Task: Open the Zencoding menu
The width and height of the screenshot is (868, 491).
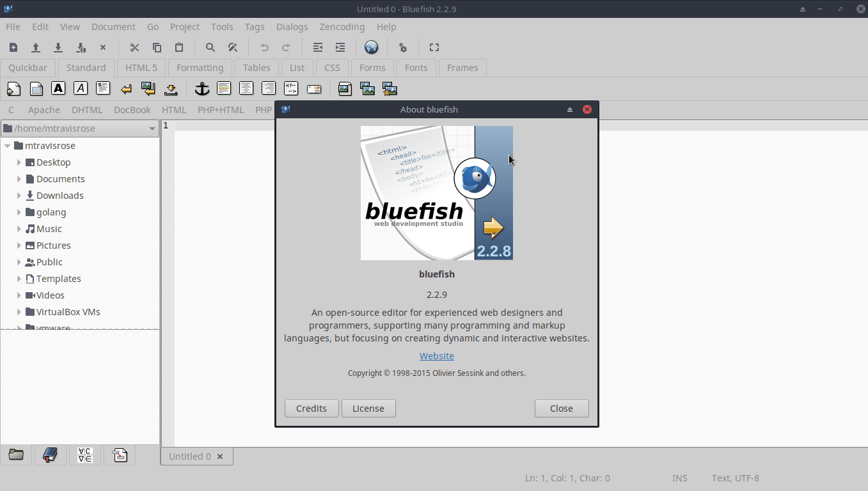Action: 342,27
